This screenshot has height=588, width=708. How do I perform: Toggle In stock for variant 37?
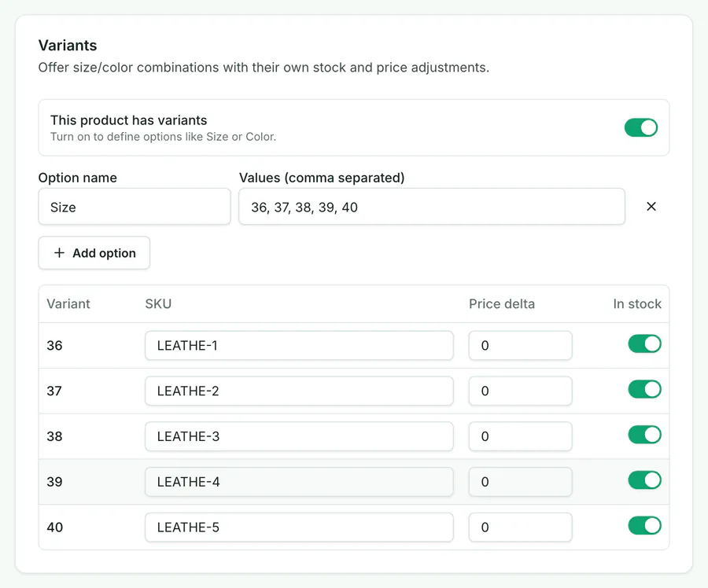[644, 389]
